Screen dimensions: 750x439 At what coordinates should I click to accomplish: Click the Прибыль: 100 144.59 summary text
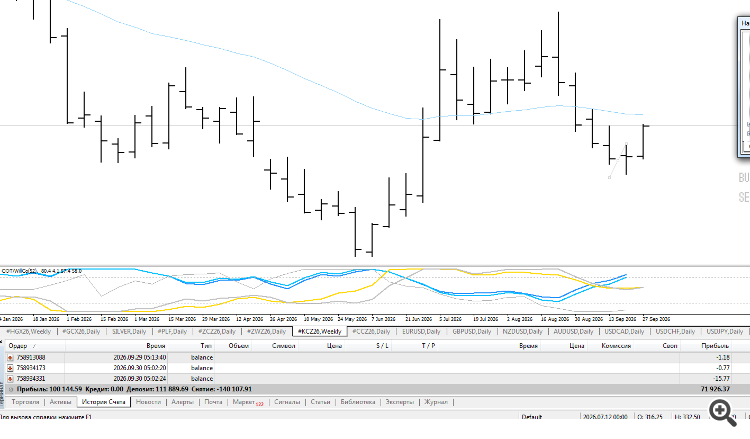(49, 389)
